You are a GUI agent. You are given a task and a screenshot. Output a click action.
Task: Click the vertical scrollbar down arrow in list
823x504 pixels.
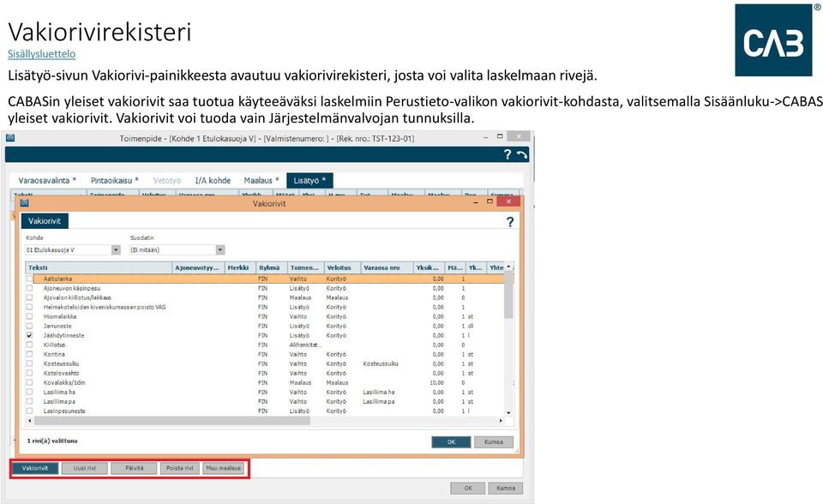tap(508, 412)
